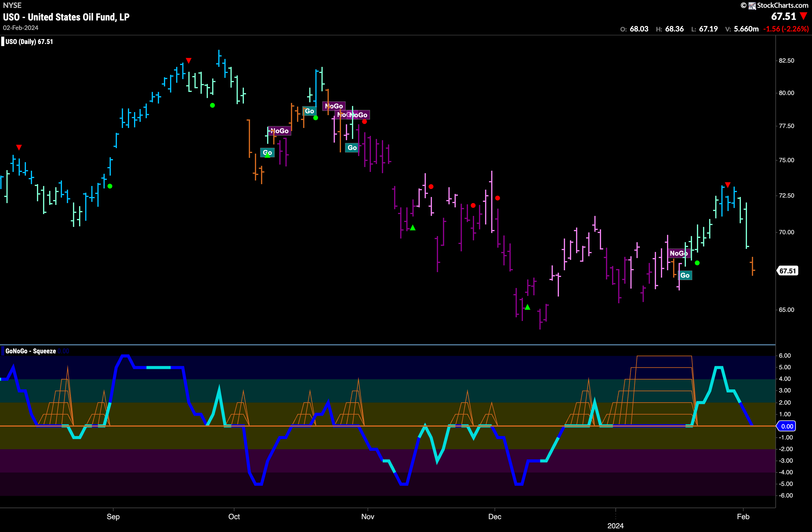Click the green triangle marker in mid-November near 70
812x532 pixels.
[413, 228]
